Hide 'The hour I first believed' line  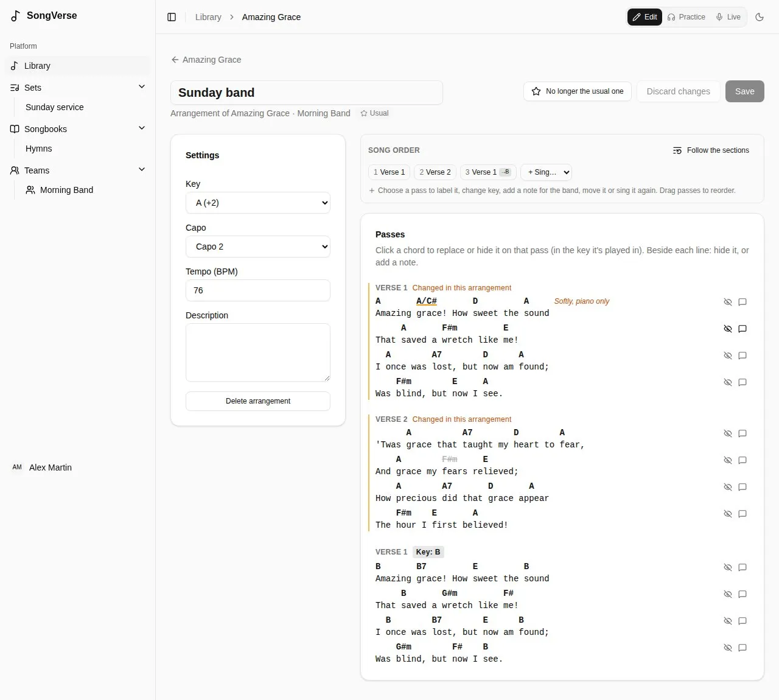pyautogui.click(x=728, y=514)
